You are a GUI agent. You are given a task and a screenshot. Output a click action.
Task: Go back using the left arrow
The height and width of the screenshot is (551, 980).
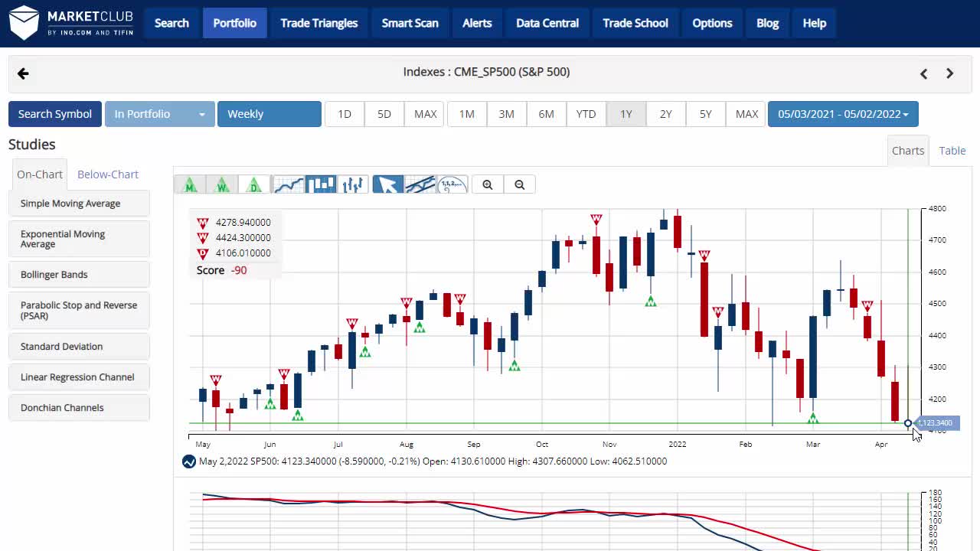pyautogui.click(x=23, y=73)
